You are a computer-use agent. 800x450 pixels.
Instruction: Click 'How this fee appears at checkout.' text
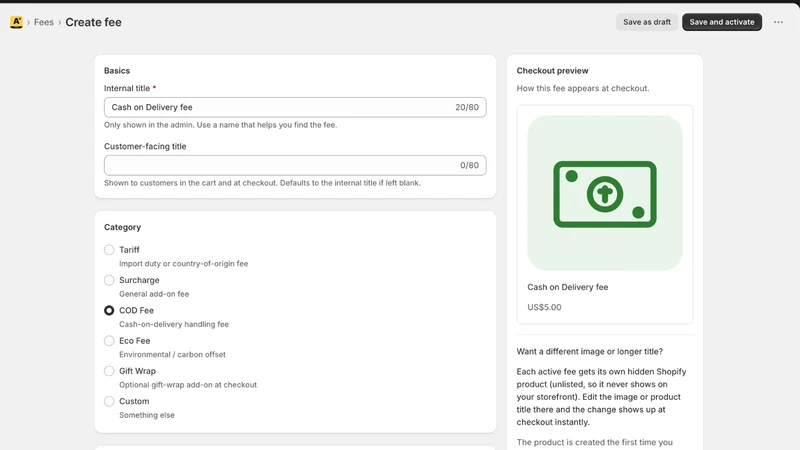click(x=583, y=88)
